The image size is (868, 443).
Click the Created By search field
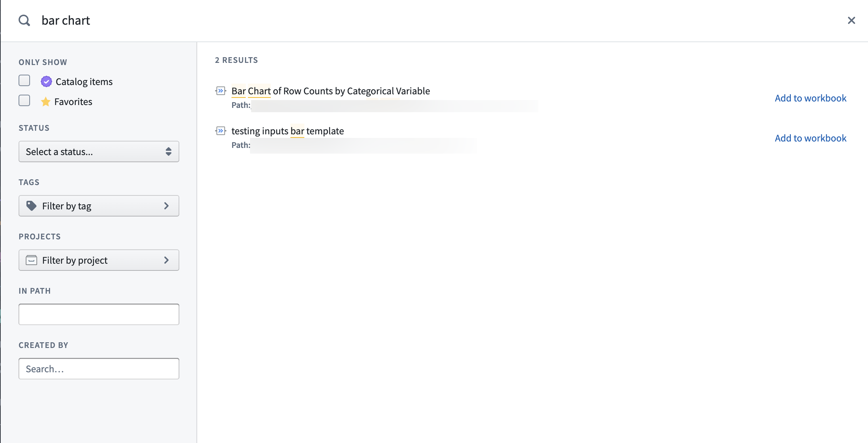99,368
